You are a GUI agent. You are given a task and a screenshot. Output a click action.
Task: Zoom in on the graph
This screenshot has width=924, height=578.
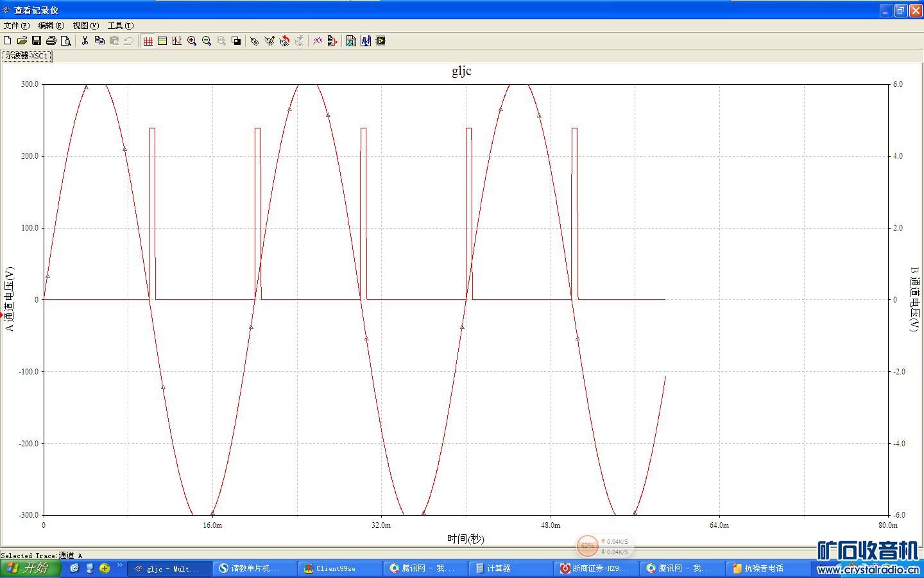pos(192,40)
